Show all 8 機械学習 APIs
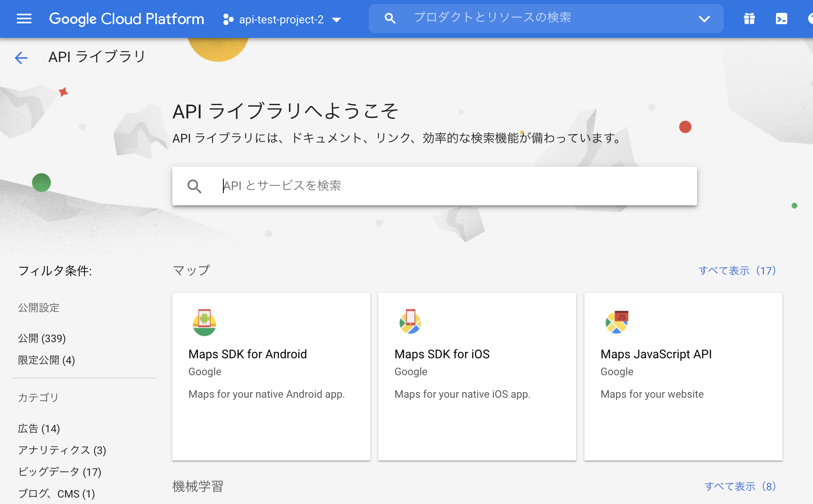The width and height of the screenshot is (813, 504). (741, 486)
